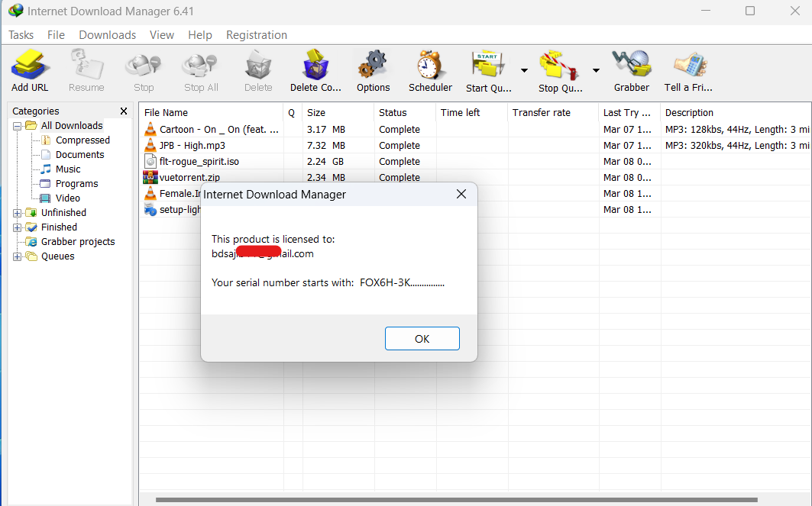This screenshot has height=506, width=812.
Task: Select the vuetorrent.zip file name
Action: click(189, 177)
